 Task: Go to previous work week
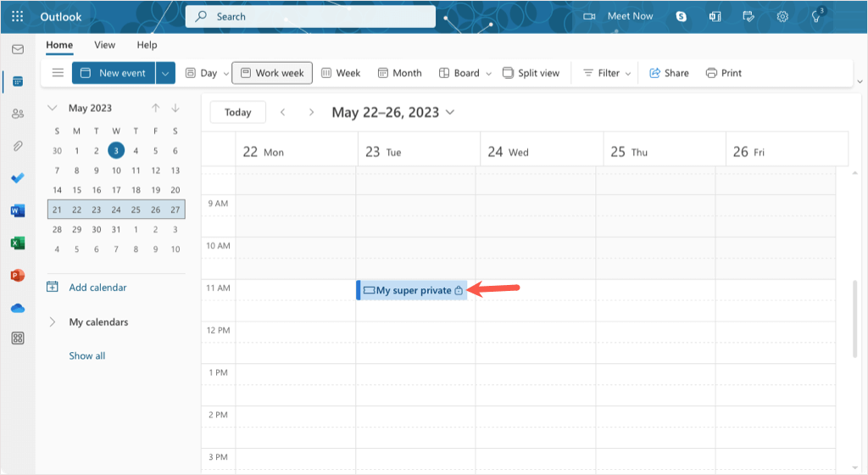click(x=283, y=112)
